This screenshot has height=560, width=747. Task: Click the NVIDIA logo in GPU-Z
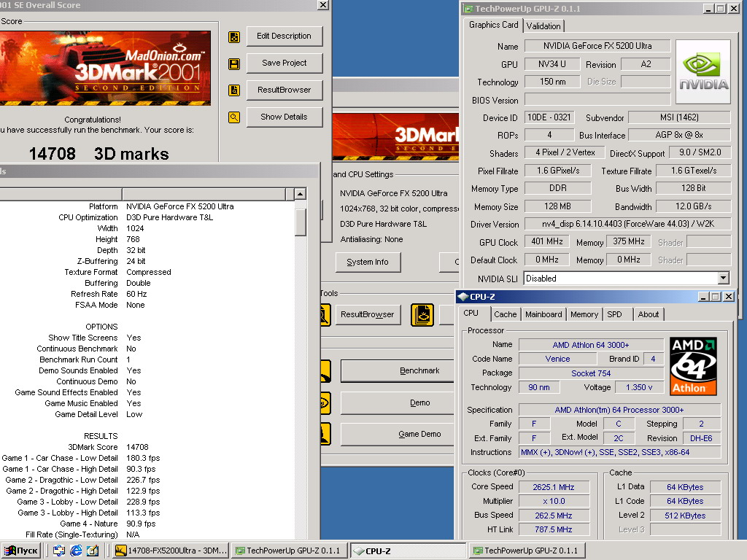click(x=703, y=72)
